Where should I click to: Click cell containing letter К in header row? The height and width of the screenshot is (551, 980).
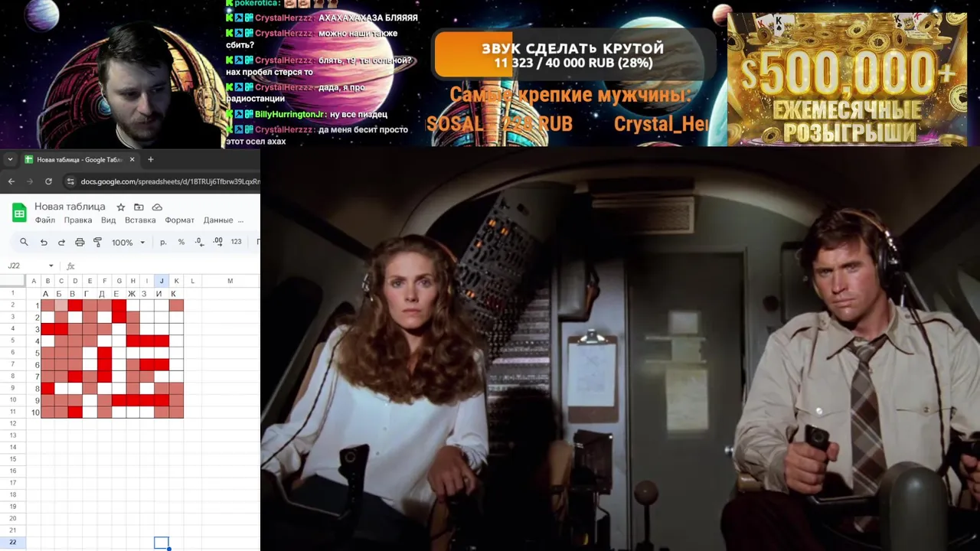click(175, 294)
